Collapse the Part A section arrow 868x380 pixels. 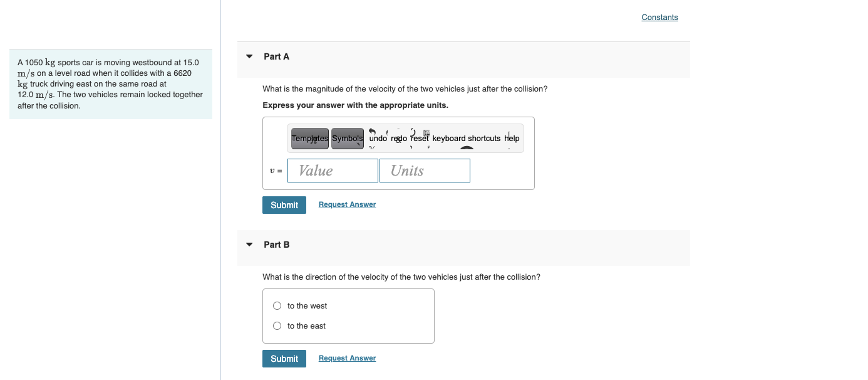(x=249, y=56)
